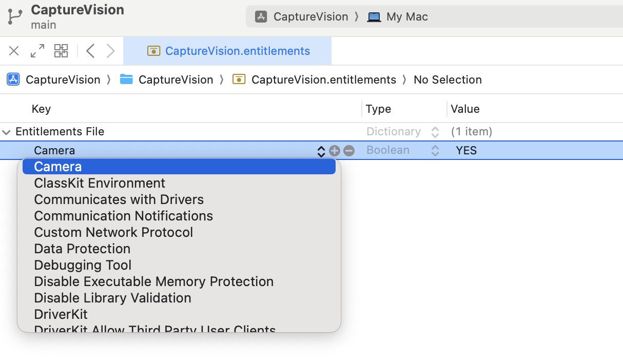The image size is (623, 364).
Task: Open the related items grid icon
Action: pyautogui.click(x=61, y=51)
